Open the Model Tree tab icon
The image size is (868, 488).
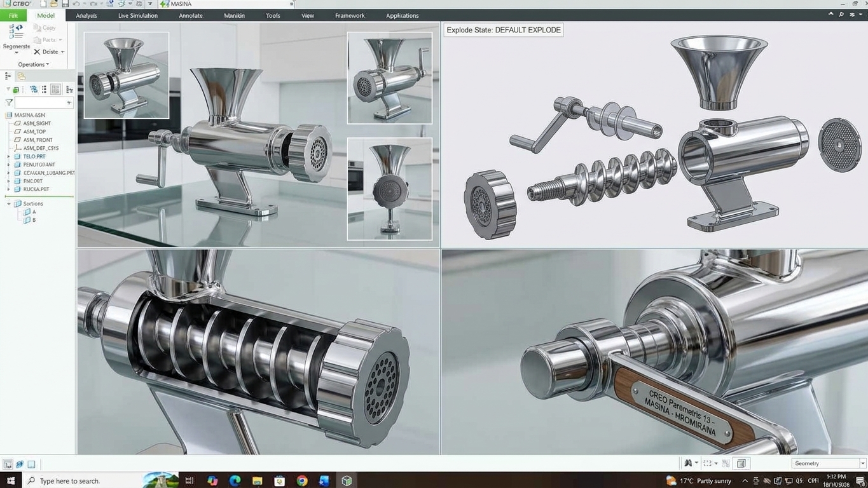[x=8, y=76]
